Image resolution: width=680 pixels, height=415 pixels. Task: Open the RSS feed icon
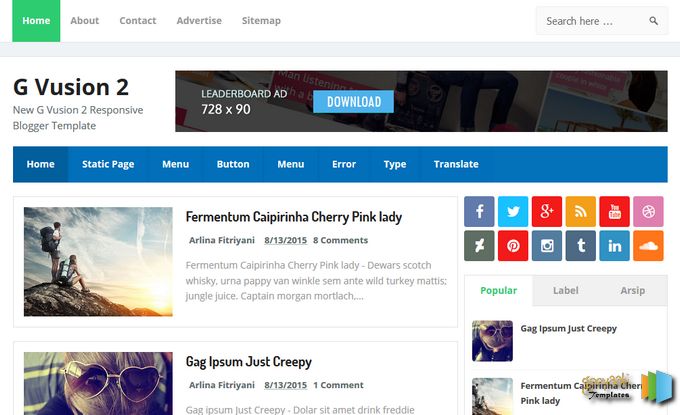pyautogui.click(x=580, y=212)
